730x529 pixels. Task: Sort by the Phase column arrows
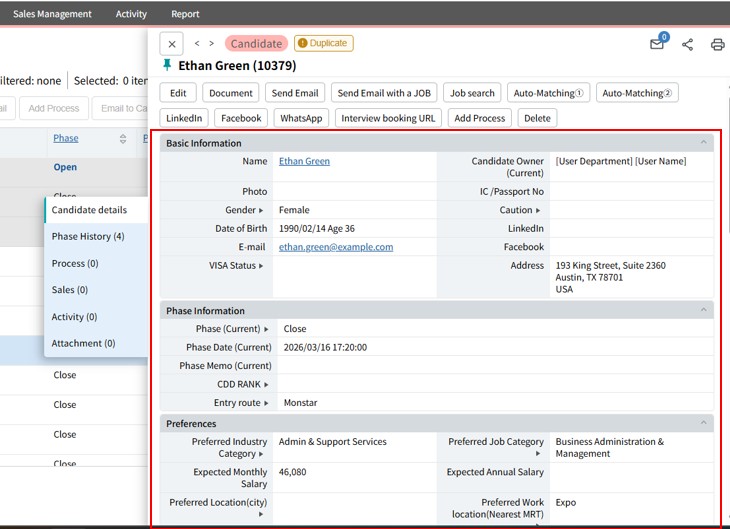pos(123,139)
